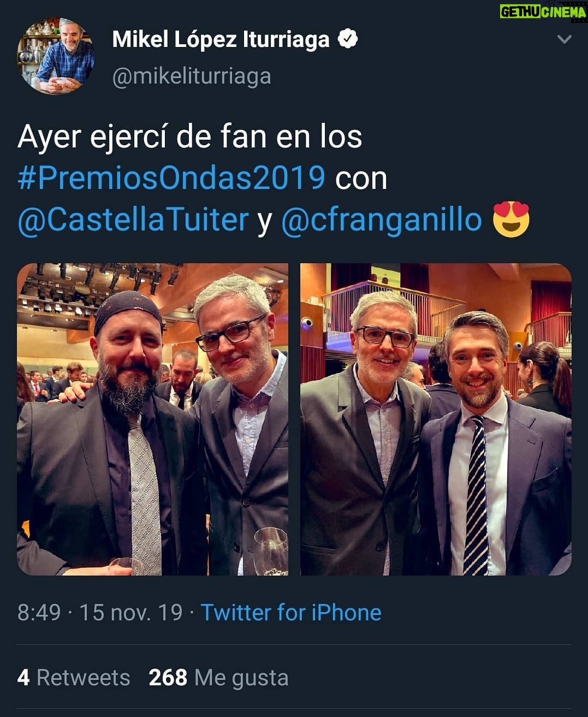Click the word 'con' in tweet text
This screenshot has width=588, height=717.
coord(361,179)
